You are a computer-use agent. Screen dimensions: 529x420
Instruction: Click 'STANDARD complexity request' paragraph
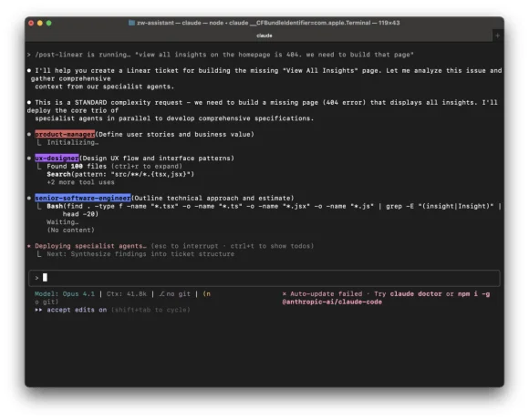pyautogui.click(x=264, y=110)
